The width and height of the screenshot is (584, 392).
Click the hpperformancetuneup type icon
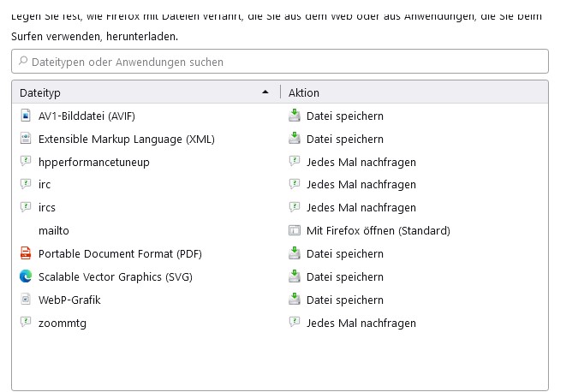(25, 162)
